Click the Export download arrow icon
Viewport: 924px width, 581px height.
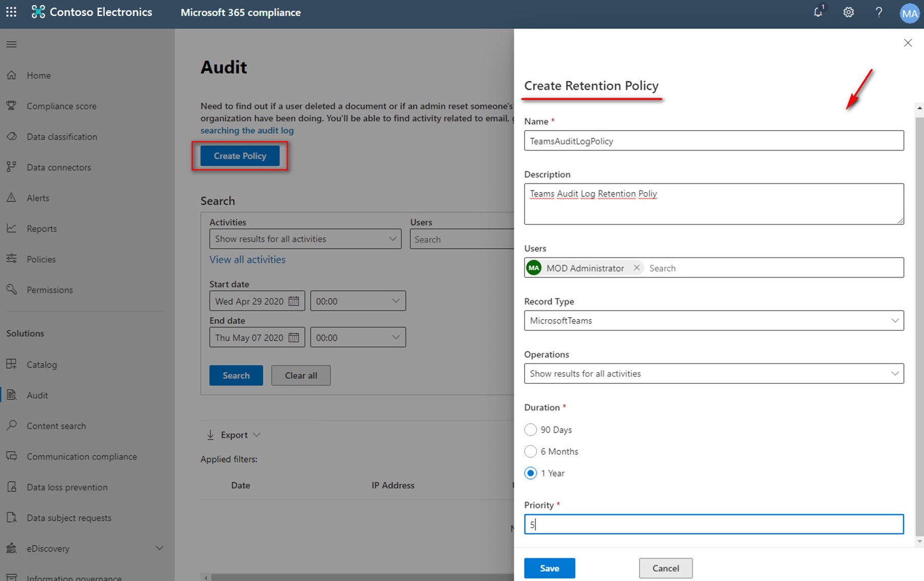pos(210,435)
